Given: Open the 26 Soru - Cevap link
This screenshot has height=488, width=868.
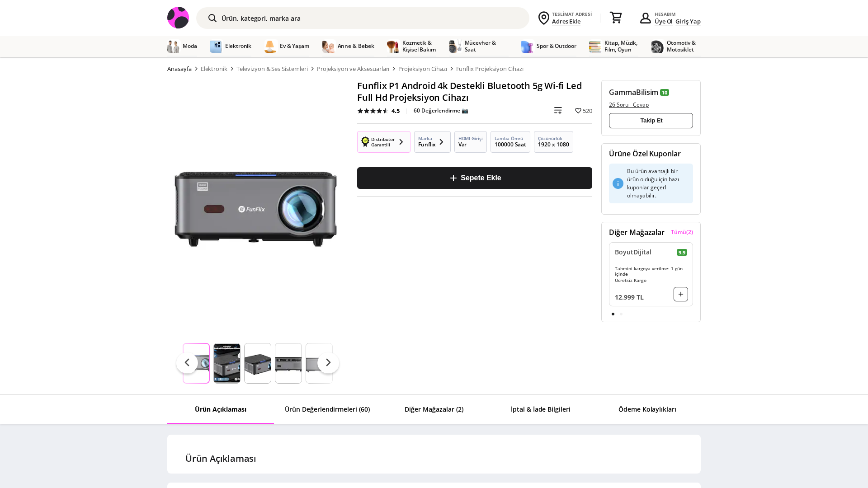Looking at the screenshot, I should coord(628,104).
